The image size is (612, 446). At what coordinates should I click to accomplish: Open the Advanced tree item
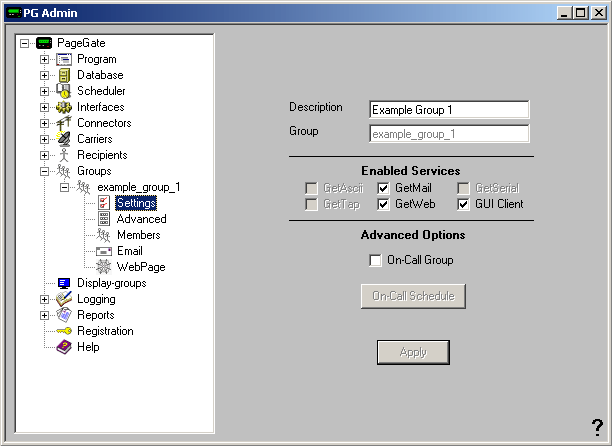pyautogui.click(x=141, y=219)
